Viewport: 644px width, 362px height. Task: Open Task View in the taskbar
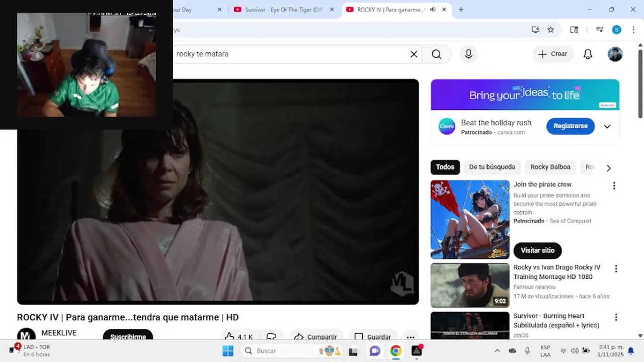point(354,351)
